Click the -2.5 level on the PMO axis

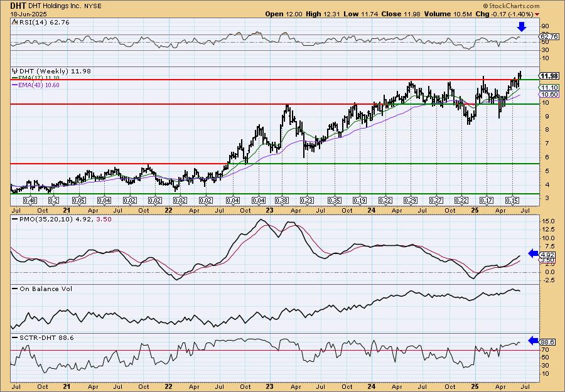tap(547, 280)
